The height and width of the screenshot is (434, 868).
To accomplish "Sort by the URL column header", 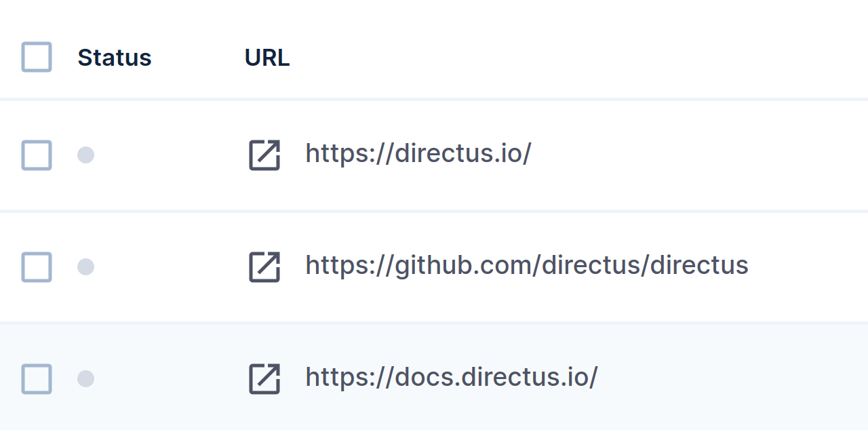I will pyautogui.click(x=267, y=58).
